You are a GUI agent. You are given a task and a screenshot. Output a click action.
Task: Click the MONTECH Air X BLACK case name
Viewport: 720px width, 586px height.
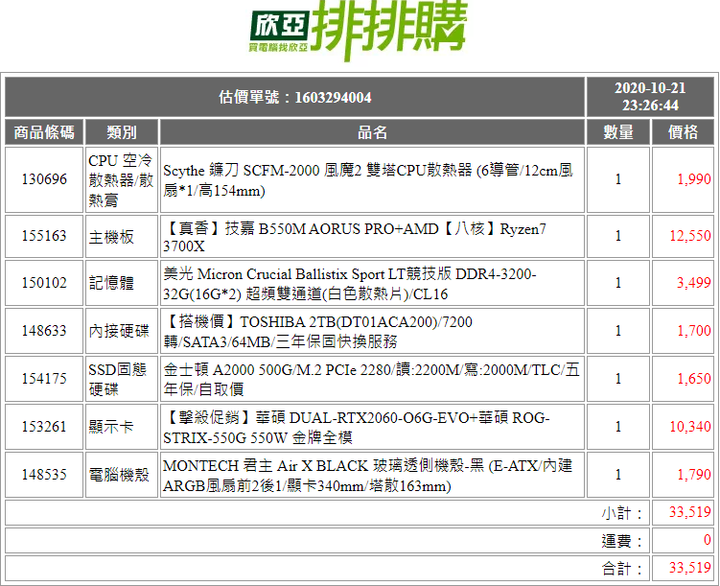[368, 475]
